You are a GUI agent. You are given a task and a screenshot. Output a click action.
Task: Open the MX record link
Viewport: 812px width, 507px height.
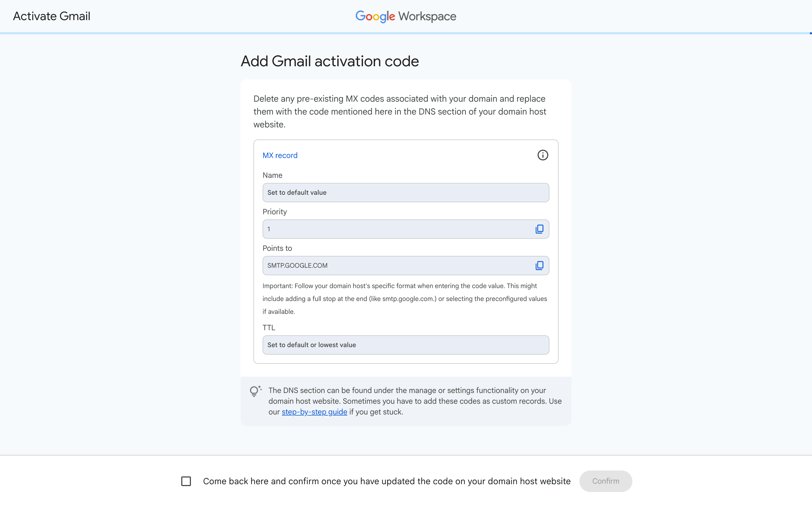coord(280,156)
